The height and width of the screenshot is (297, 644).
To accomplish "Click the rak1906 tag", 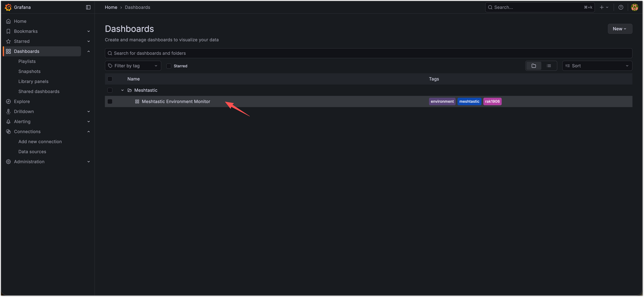I will pos(492,101).
